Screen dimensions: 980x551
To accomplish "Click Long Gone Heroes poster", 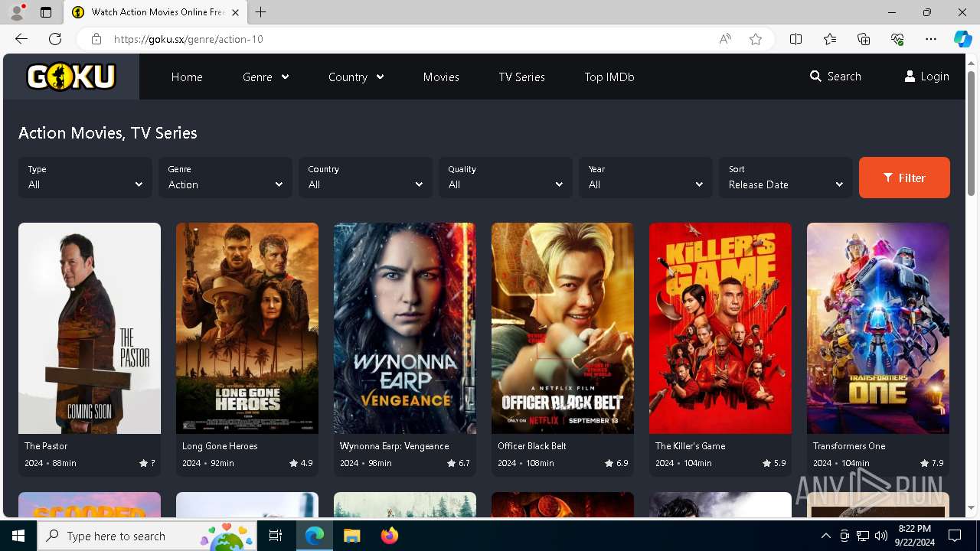I will click(247, 328).
